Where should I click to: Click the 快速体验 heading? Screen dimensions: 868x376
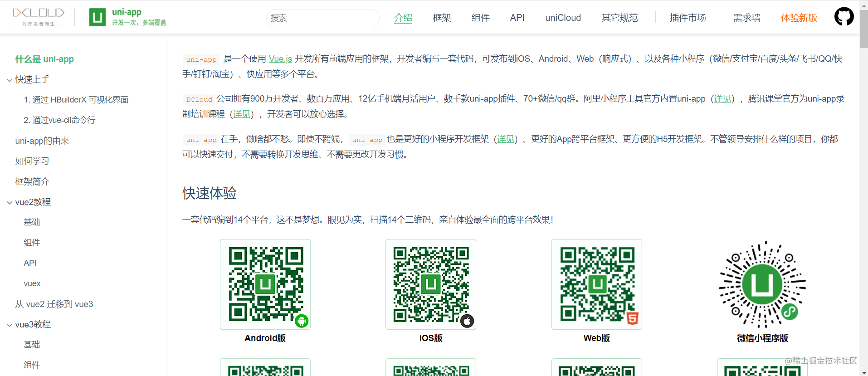pos(210,193)
